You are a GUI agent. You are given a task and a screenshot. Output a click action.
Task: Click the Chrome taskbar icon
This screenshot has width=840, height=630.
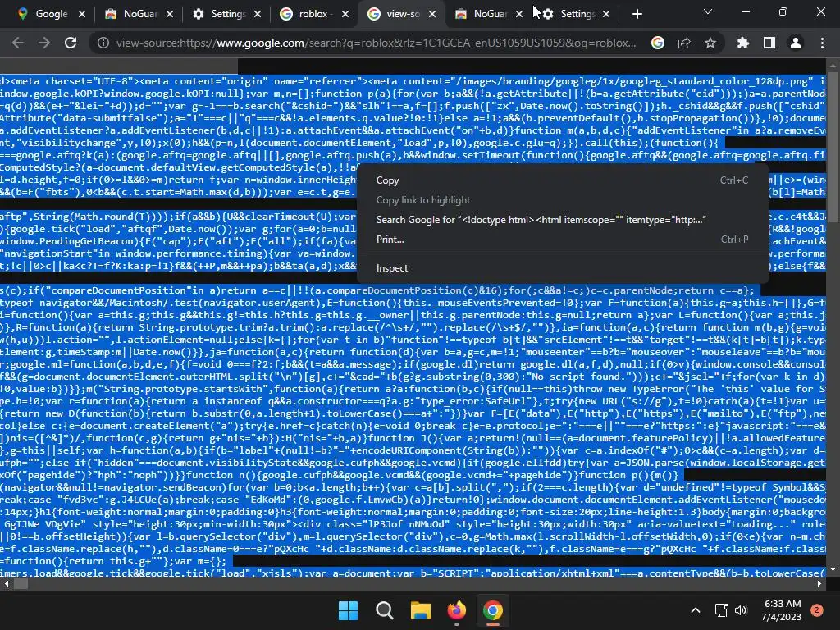493,610
